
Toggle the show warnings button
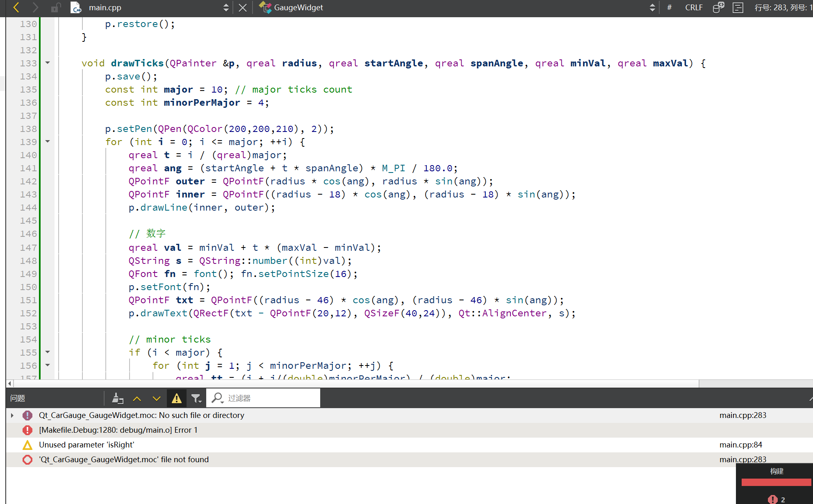coord(176,398)
